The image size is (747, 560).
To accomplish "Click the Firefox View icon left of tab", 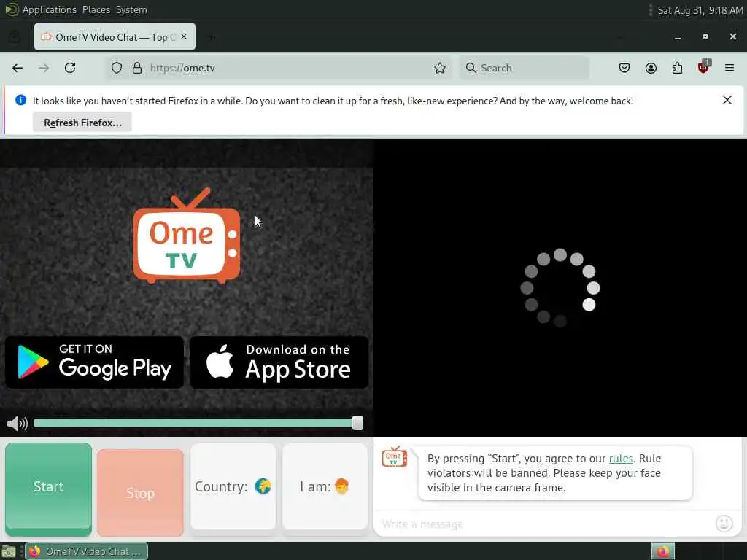I will [15, 37].
